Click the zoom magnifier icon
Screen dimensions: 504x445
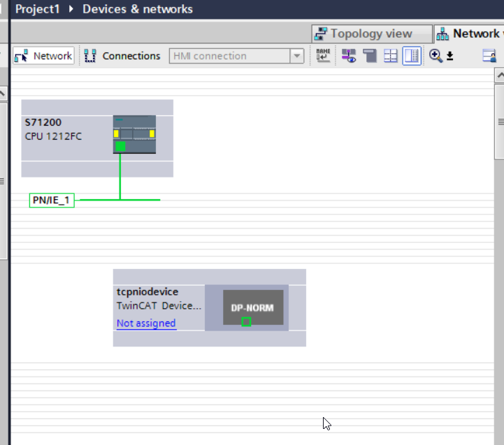435,56
